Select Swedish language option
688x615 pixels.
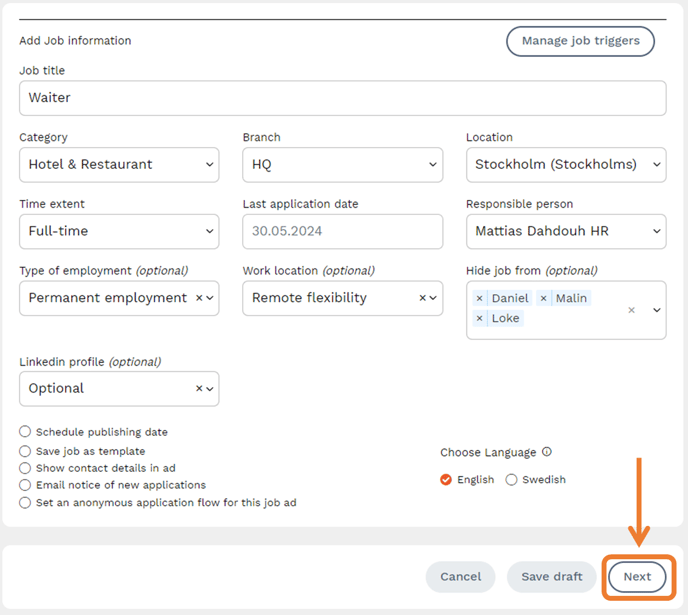[x=511, y=480]
